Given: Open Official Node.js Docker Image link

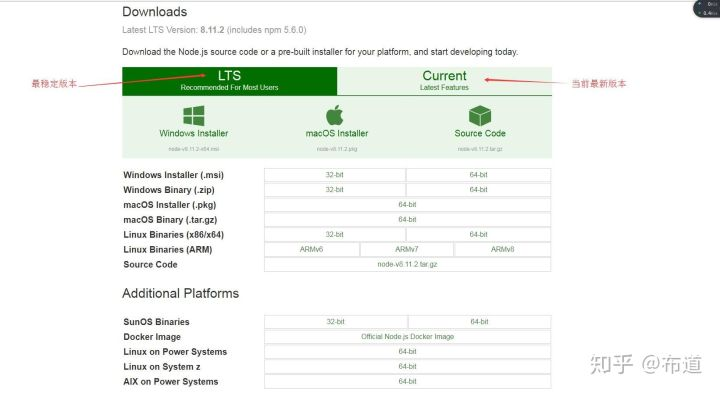Looking at the screenshot, I should pyautogui.click(x=407, y=337).
